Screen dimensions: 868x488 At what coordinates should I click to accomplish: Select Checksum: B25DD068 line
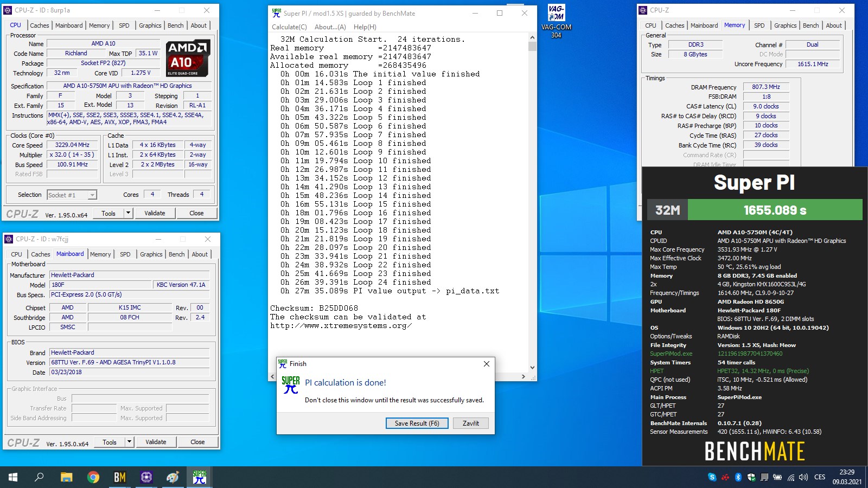pos(314,308)
